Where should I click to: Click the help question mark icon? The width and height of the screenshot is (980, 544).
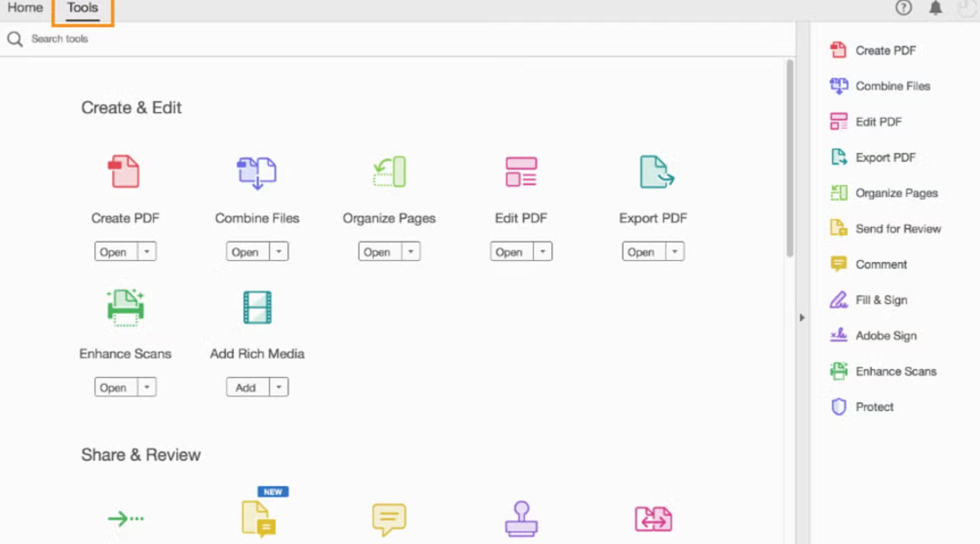pos(904,8)
